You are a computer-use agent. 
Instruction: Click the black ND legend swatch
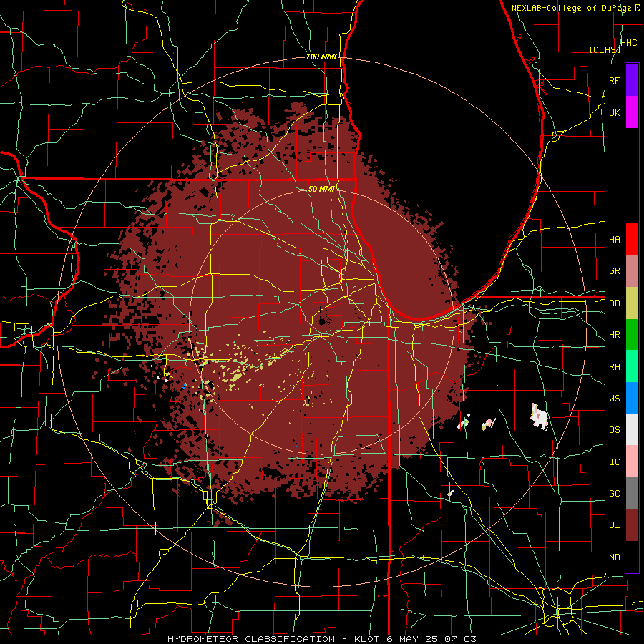pyautogui.click(x=632, y=557)
